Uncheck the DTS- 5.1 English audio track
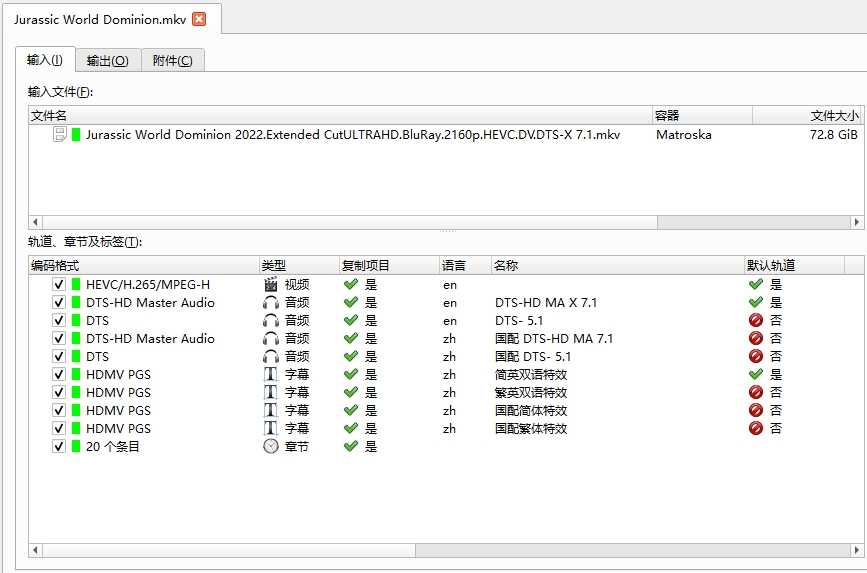 click(59, 320)
